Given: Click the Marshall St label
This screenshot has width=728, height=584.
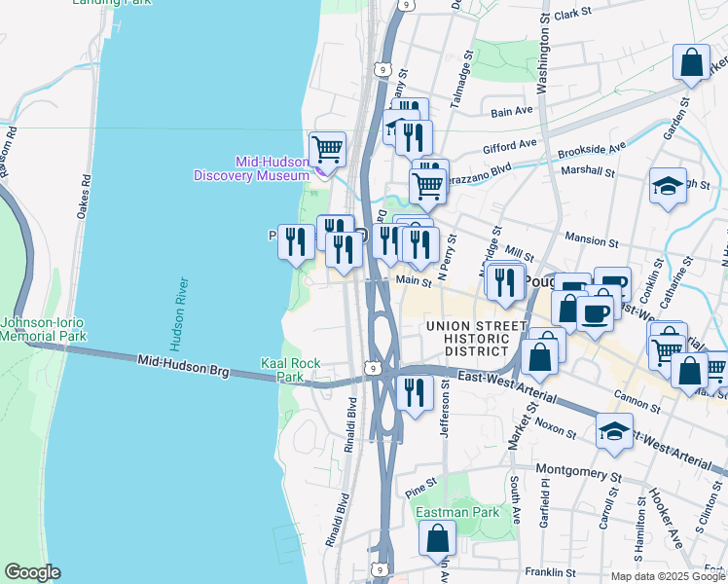Looking at the screenshot, I should pyautogui.click(x=588, y=171).
